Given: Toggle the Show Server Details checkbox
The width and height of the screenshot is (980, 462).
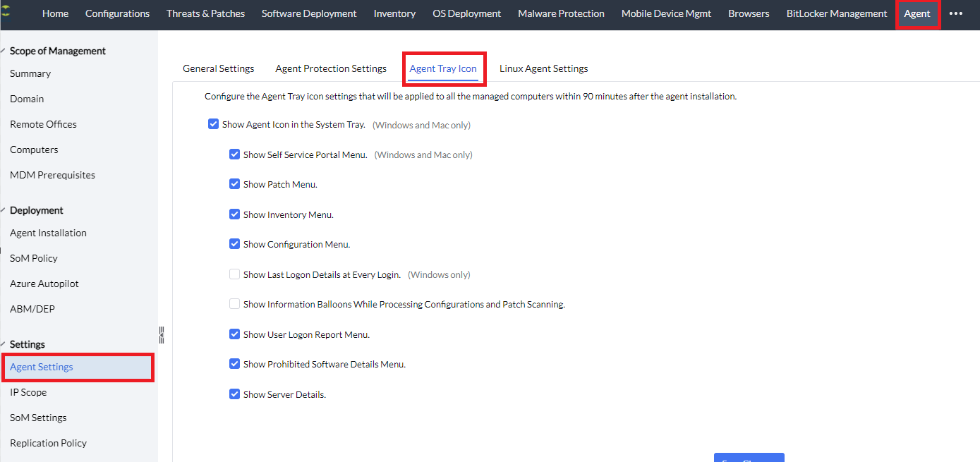Looking at the screenshot, I should coord(234,394).
